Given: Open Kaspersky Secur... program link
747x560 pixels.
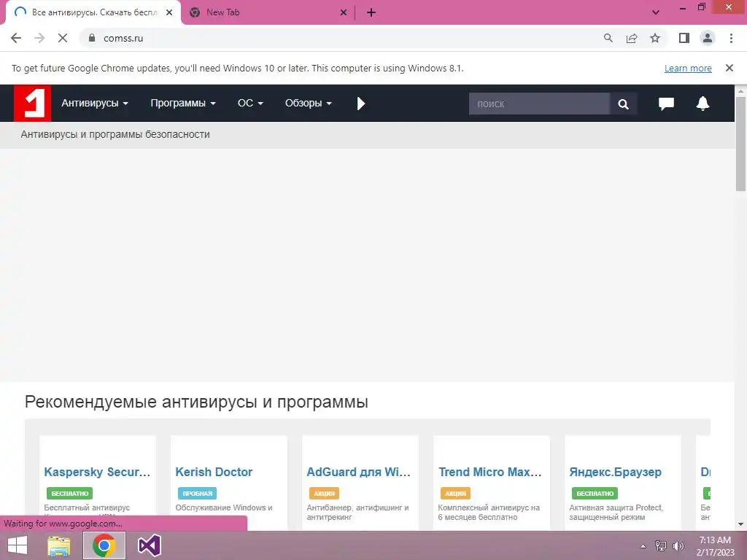Looking at the screenshot, I should (97, 472).
